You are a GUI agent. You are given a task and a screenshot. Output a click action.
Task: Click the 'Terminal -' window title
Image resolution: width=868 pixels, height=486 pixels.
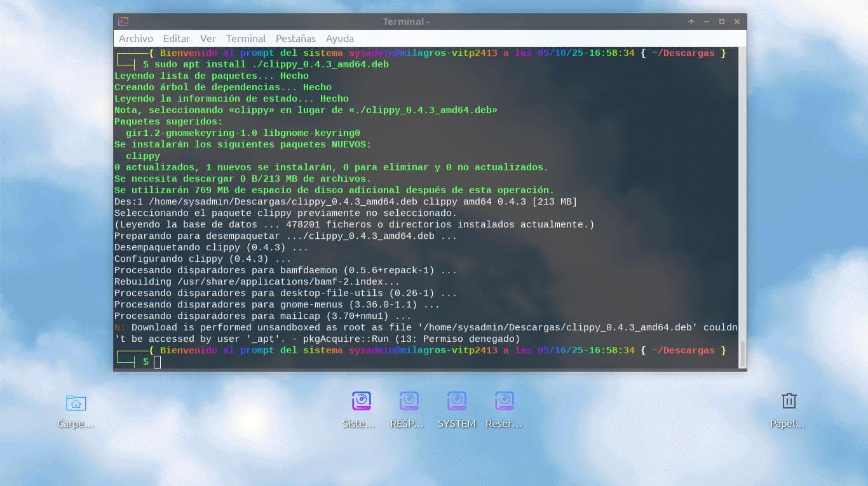406,22
